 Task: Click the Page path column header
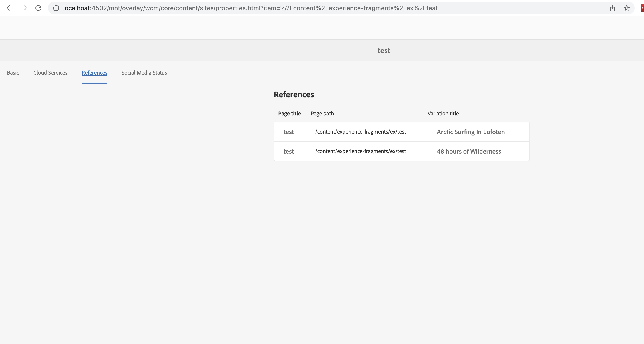click(322, 114)
